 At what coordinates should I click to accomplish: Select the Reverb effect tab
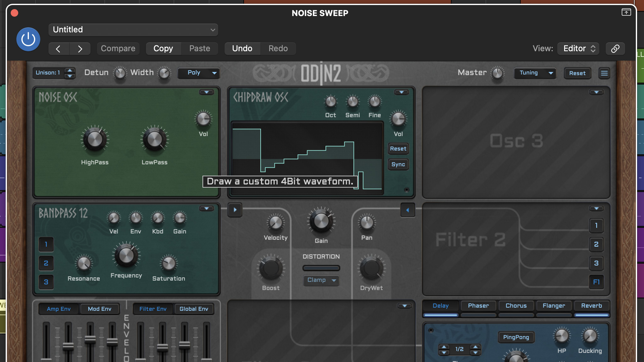[x=591, y=306]
